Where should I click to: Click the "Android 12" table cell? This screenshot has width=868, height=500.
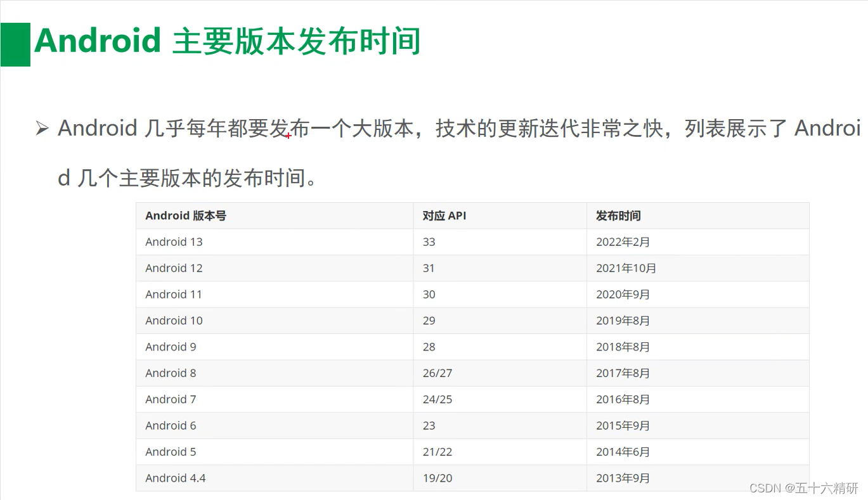pyautogui.click(x=274, y=268)
